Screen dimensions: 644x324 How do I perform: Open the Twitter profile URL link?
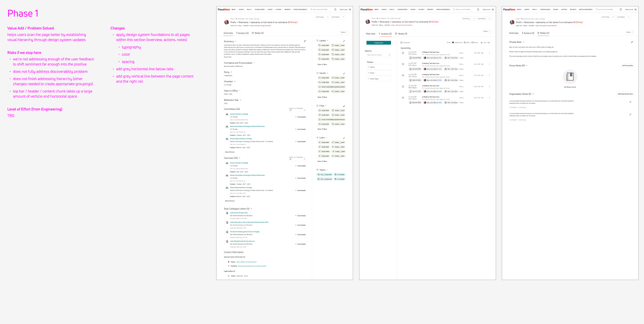[246, 262]
